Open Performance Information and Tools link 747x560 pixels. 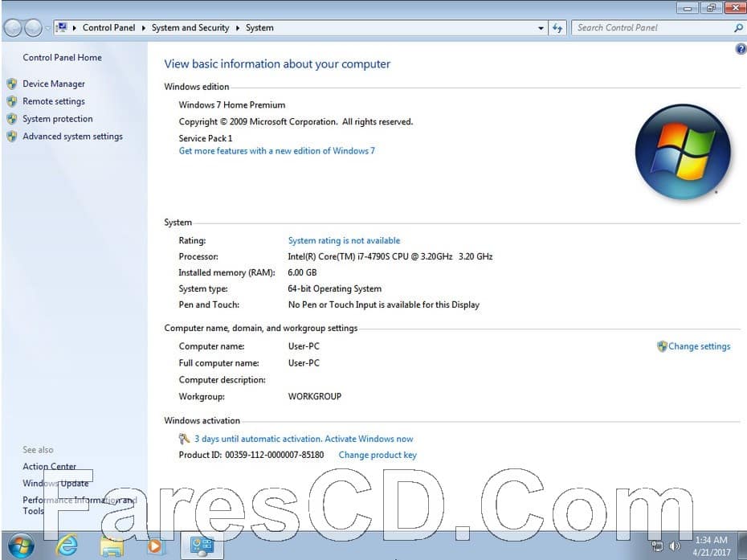80,505
